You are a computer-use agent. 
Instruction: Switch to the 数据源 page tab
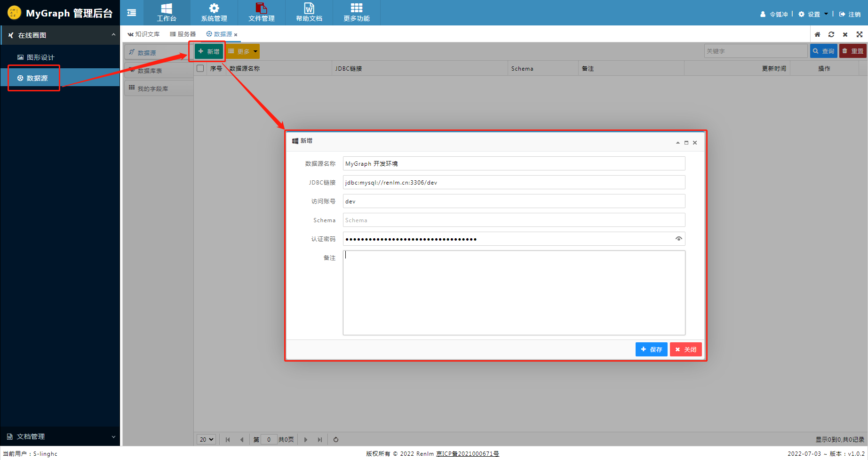point(219,34)
